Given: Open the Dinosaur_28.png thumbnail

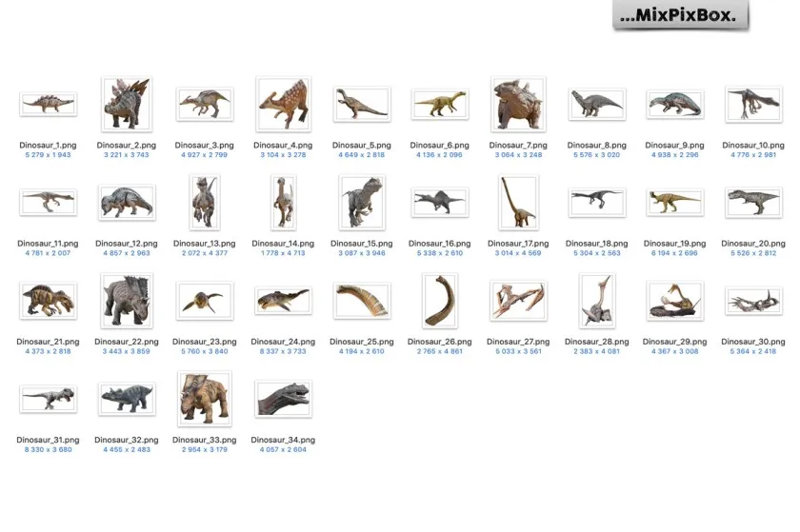Looking at the screenshot, I should [x=595, y=301].
